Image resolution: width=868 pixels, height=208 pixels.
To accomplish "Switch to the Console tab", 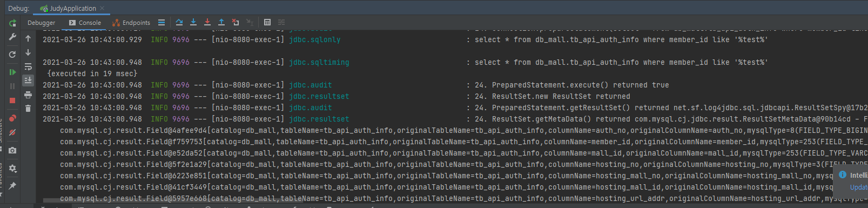I will (85, 23).
